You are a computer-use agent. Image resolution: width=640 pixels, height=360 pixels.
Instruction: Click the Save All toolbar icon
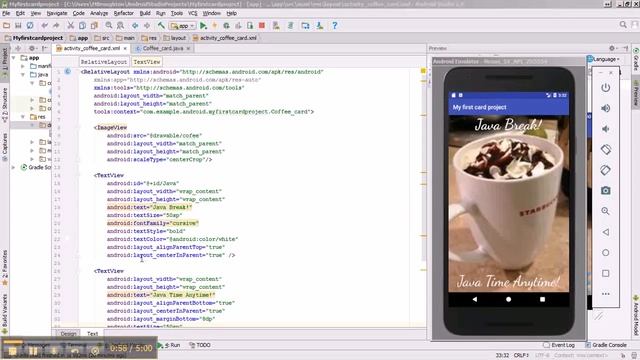(18, 25)
